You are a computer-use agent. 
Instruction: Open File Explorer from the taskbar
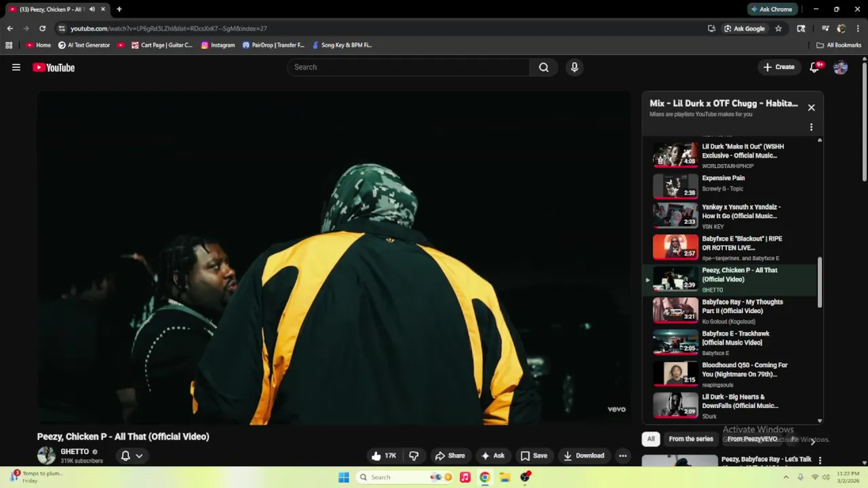pyautogui.click(x=505, y=477)
